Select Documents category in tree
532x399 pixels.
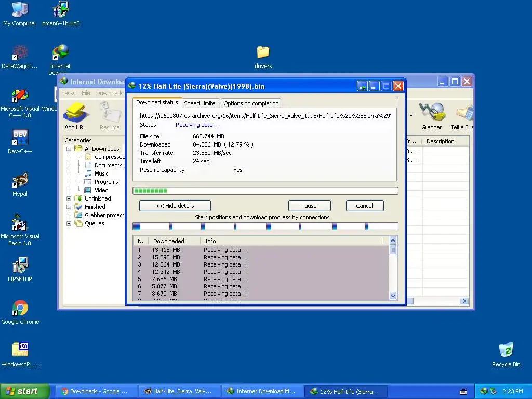(108, 165)
